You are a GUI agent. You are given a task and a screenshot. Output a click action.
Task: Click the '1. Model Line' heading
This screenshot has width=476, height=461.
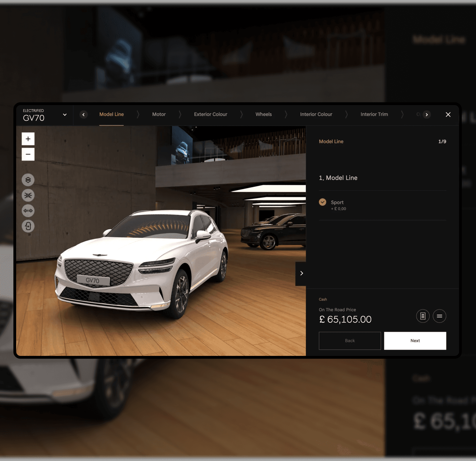pyautogui.click(x=338, y=178)
